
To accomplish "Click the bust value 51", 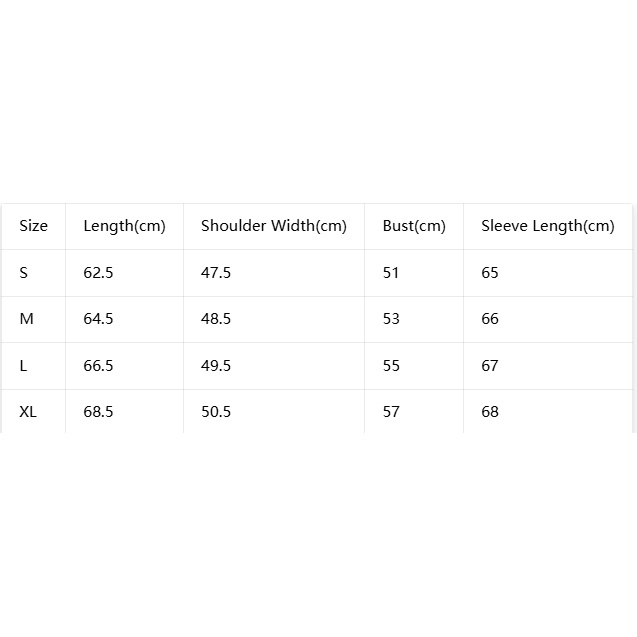I will pyautogui.click(x=391, y=273).
